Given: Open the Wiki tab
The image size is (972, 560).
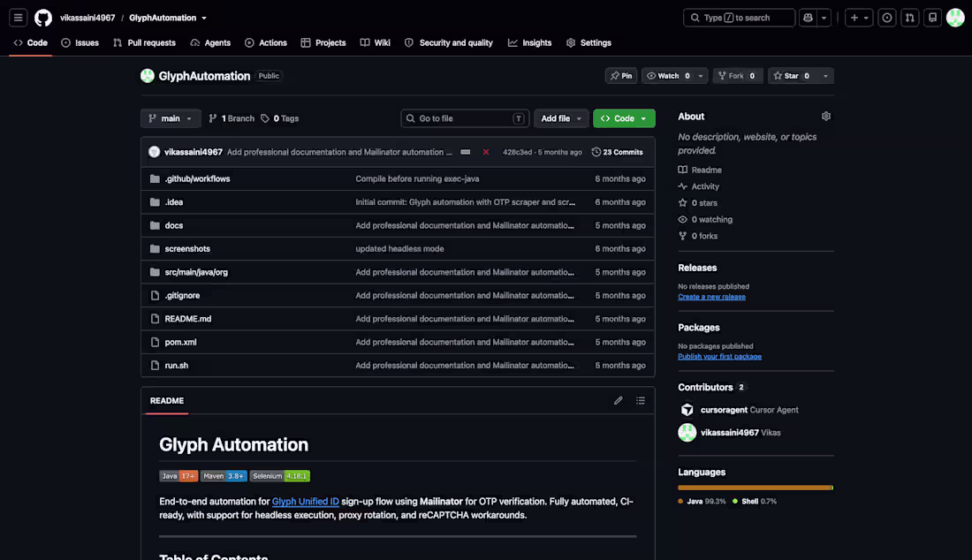Looking at the screenshot, I should click(375, 42).
